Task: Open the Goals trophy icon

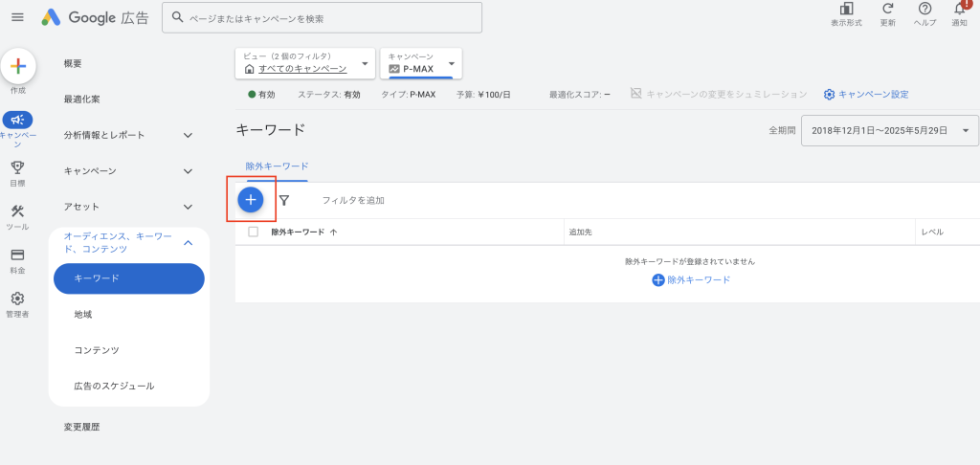Action: [17, 167]
